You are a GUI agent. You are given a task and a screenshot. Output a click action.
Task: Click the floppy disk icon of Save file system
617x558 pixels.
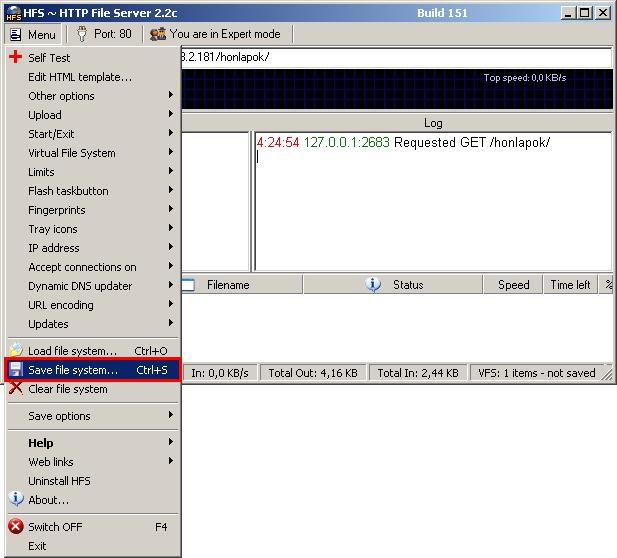point(16,370)
